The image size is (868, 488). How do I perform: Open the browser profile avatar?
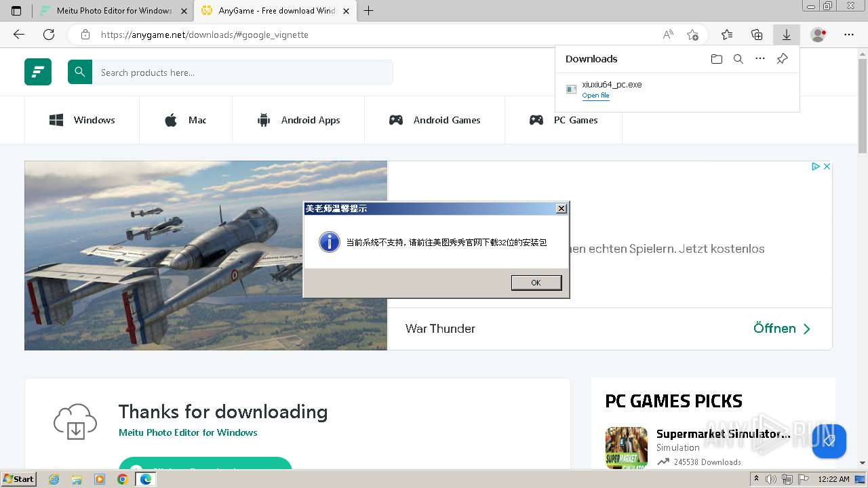818,35
